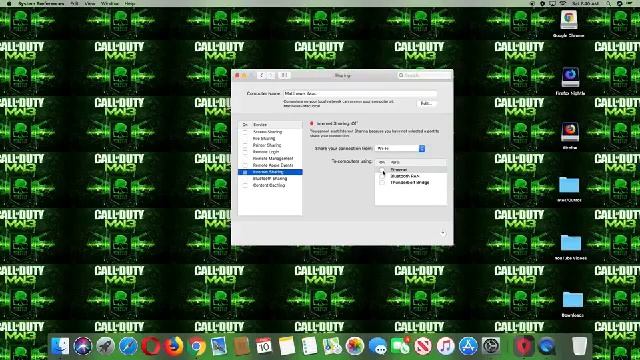Screen dimensions: 640x360
Task: Open System Preferences gear in dock
Action: pos(491,346)
